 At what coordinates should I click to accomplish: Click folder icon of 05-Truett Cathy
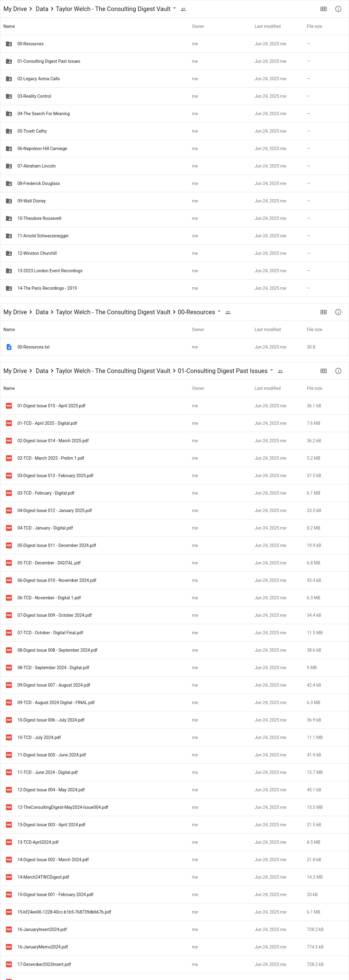(9, 131)
